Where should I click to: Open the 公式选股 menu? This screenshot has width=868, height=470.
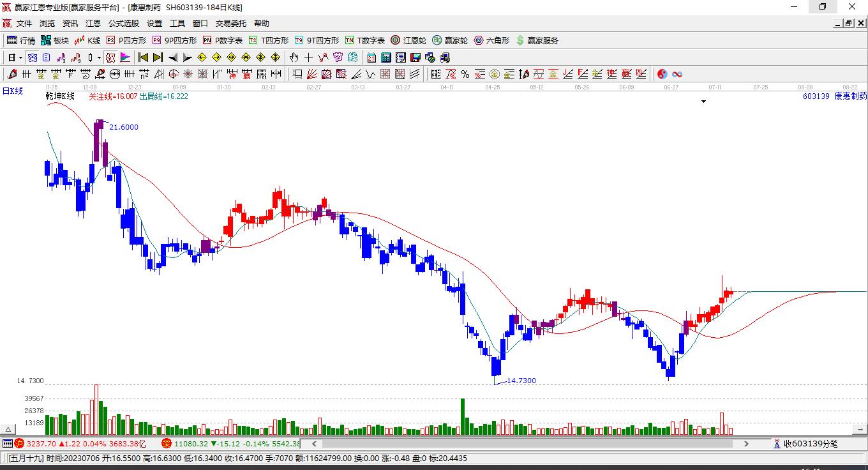(124, 24)
